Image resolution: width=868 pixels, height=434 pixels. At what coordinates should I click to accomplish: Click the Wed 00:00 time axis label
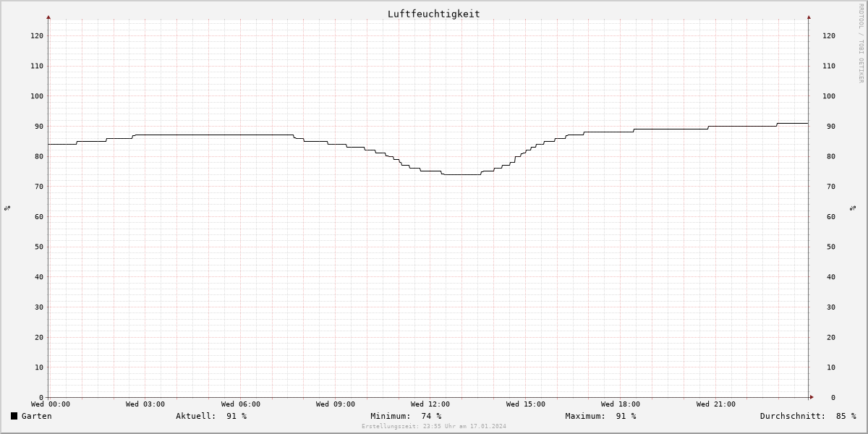pos(51,404)
